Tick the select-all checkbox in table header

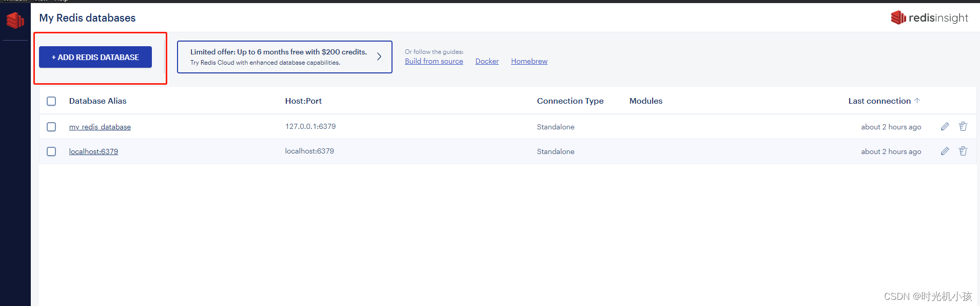[51, 101]
